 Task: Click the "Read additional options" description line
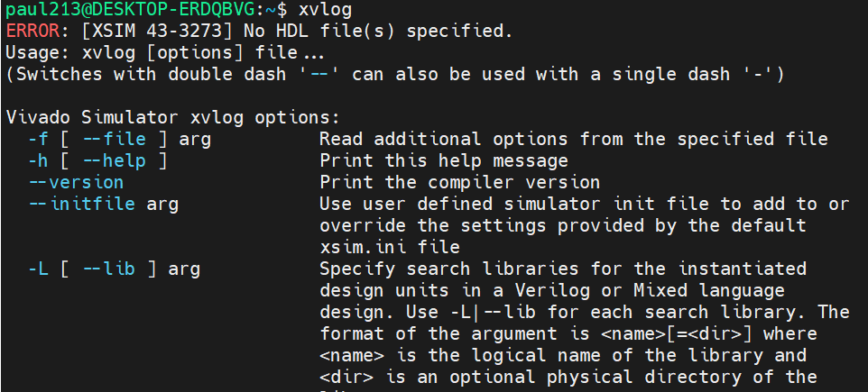click(x=574, y=140)
